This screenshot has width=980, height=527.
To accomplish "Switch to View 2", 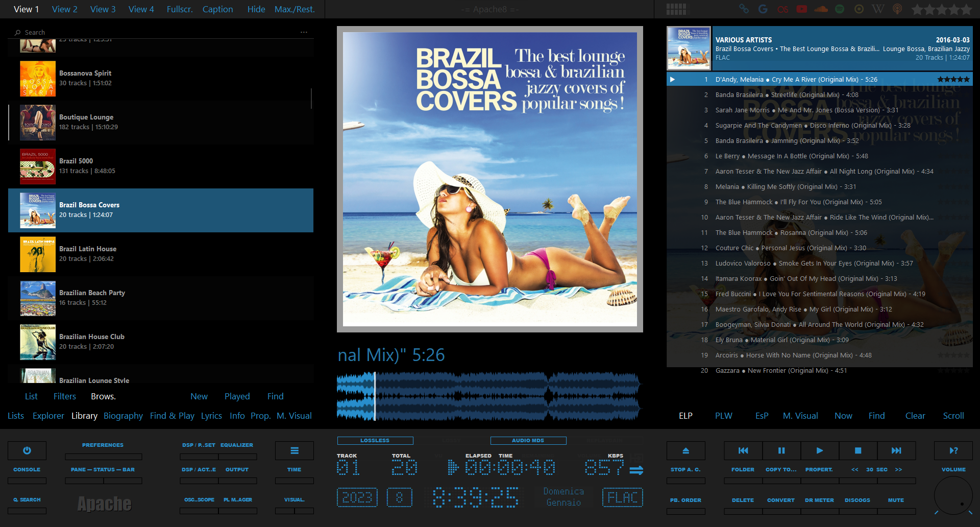I will point(65,9).
